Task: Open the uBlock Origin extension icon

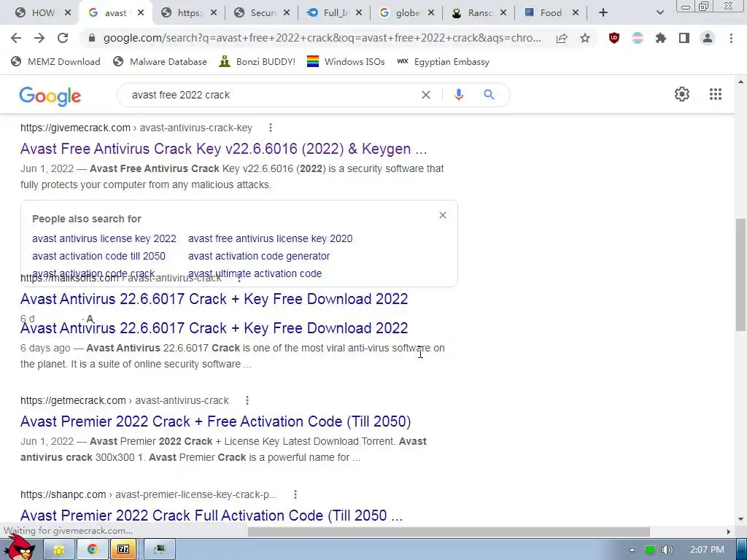Action: tap(614, 38)
